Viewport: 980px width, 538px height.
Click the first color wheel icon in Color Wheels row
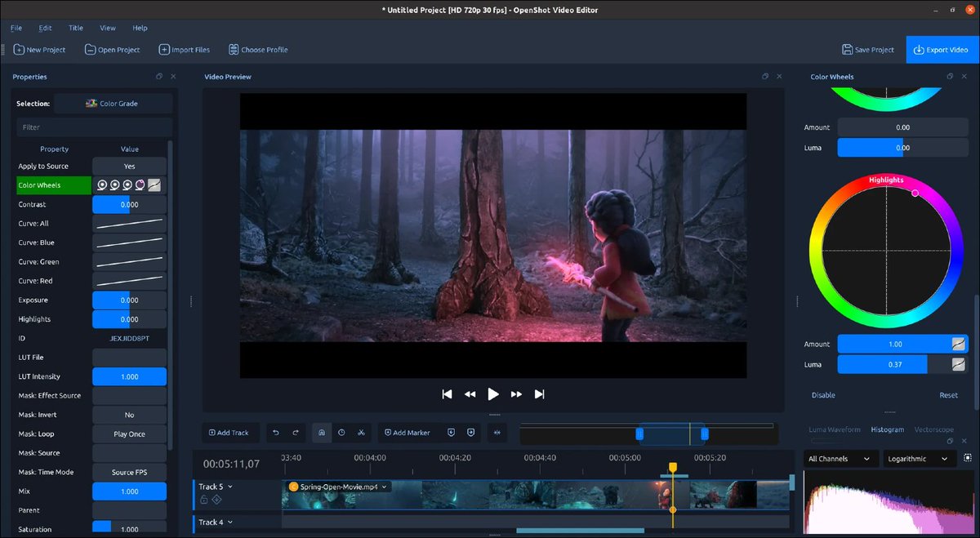click(x=101, y=185)
